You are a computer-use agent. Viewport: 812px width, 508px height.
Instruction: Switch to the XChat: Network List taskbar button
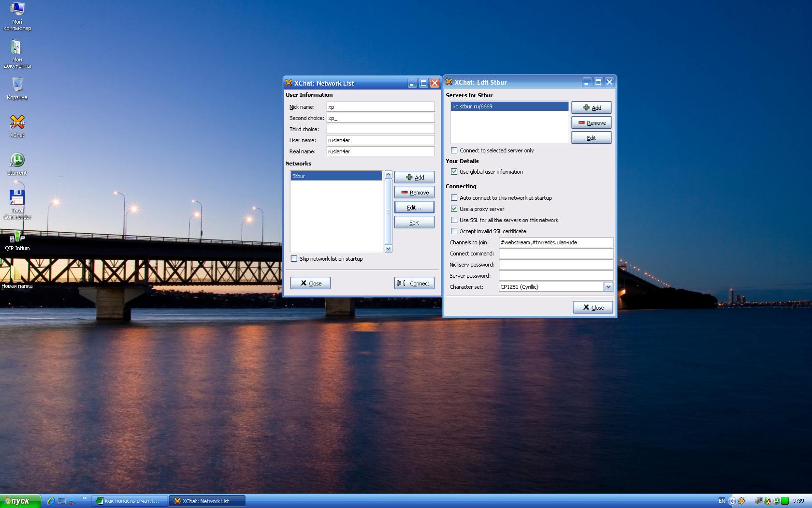pos(207,501)
